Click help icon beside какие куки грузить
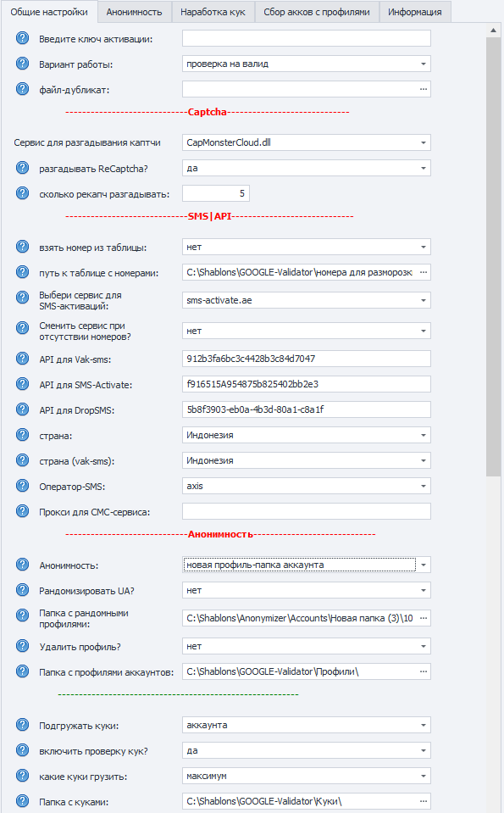 click(22, 775)
